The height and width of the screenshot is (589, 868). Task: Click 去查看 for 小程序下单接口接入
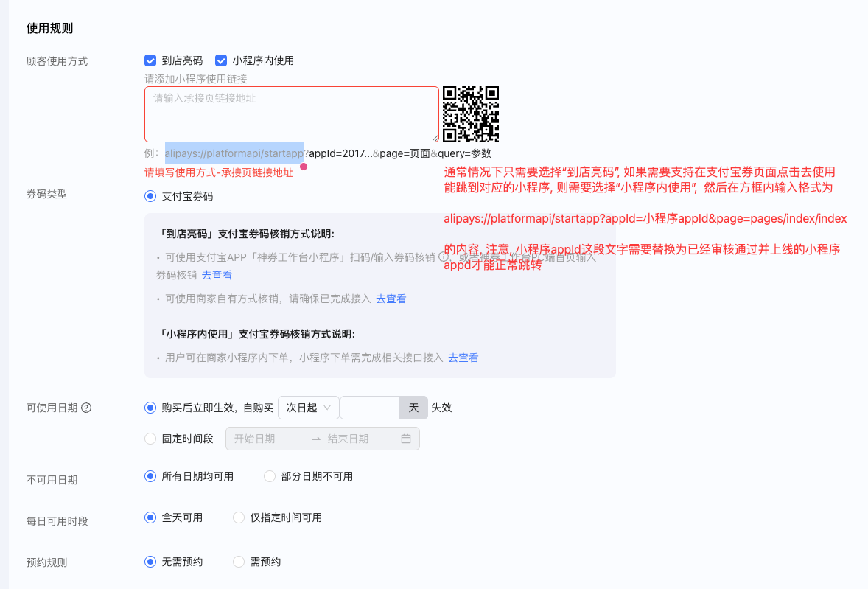coord(463,358)
